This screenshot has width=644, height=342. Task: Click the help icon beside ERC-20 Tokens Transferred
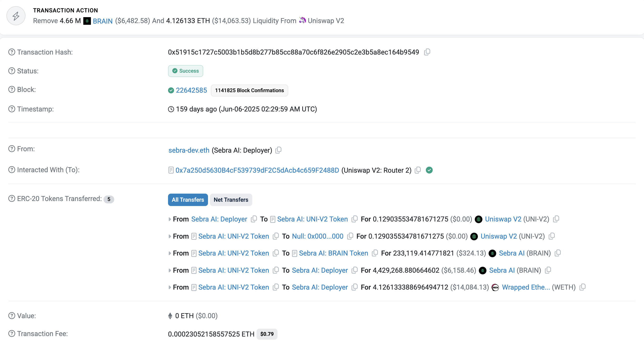(x=12, y=199)
